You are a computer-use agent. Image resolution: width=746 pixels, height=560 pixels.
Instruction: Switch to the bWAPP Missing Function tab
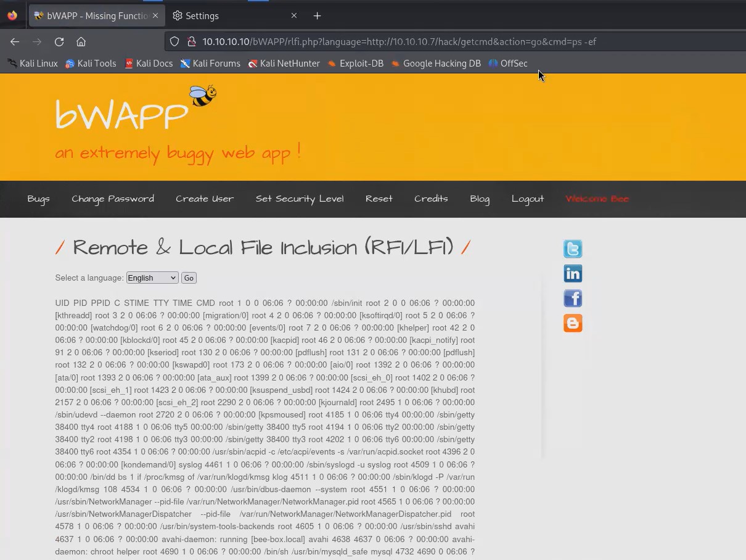coord(96,15)
